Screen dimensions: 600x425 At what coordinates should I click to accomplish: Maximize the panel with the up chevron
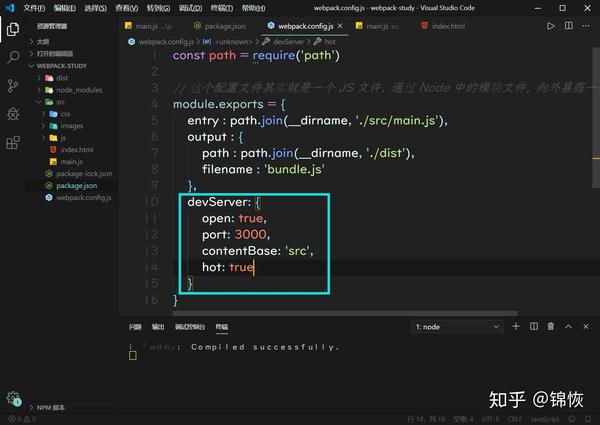point(569,326)
